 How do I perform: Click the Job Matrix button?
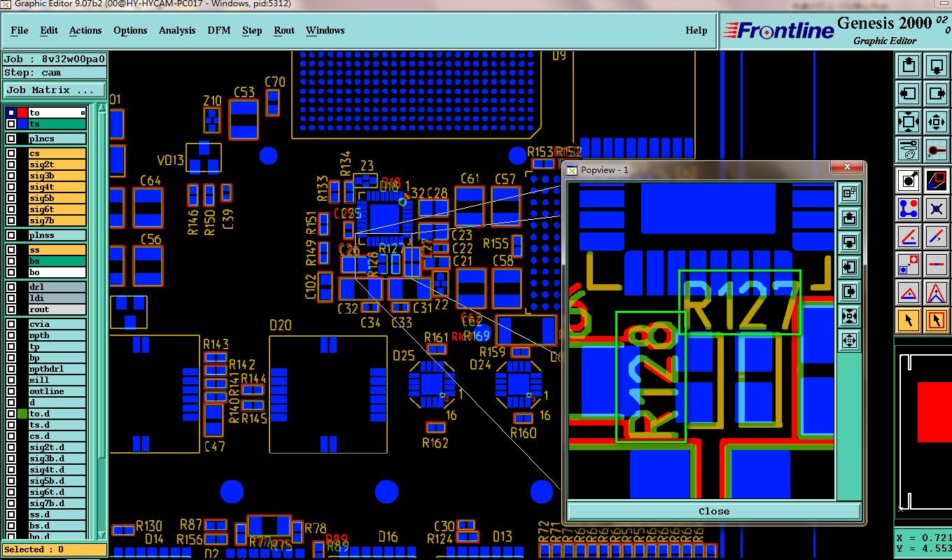tap(55, 90)
